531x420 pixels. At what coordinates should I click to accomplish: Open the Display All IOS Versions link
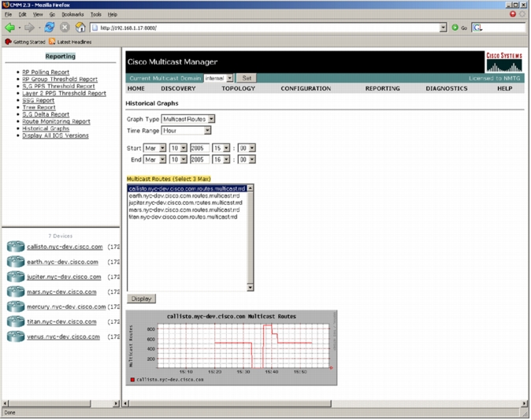pyautogui.click(x=55, y=136)
